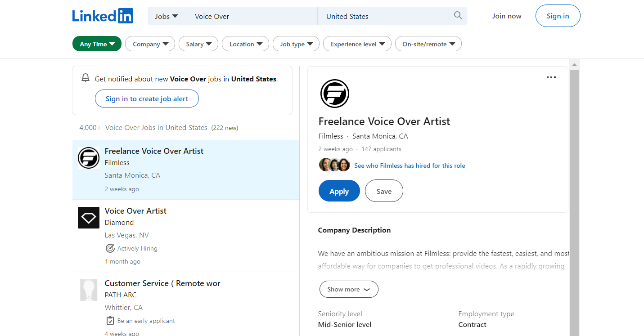This screenshot has width=644, height=336.
Task: Click the Filmless logo in job details
Action: 335,94
